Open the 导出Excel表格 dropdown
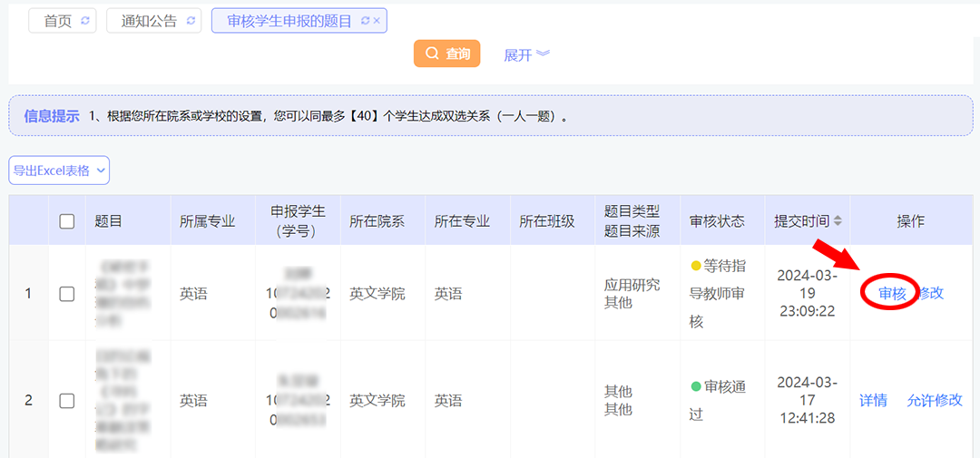Screen dimensions: 980x458 point(59,170)
